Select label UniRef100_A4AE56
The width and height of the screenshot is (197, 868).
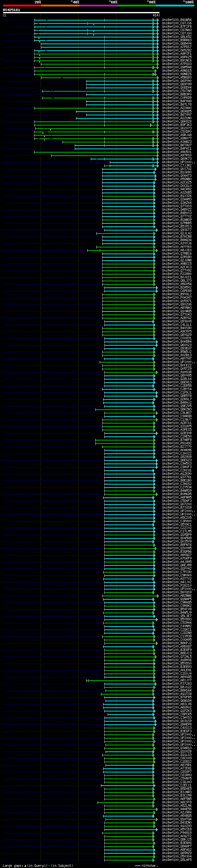(177, 809)
